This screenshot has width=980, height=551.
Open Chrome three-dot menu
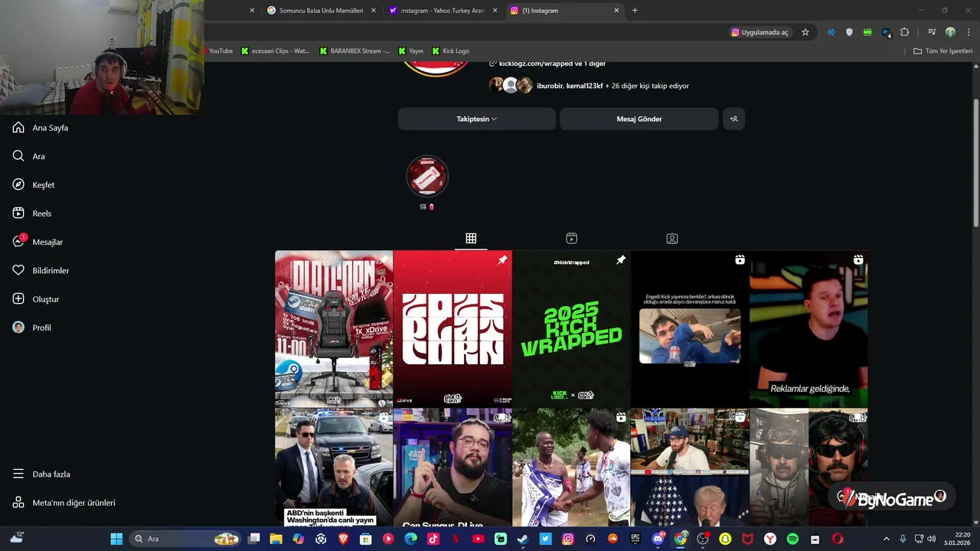968,32
